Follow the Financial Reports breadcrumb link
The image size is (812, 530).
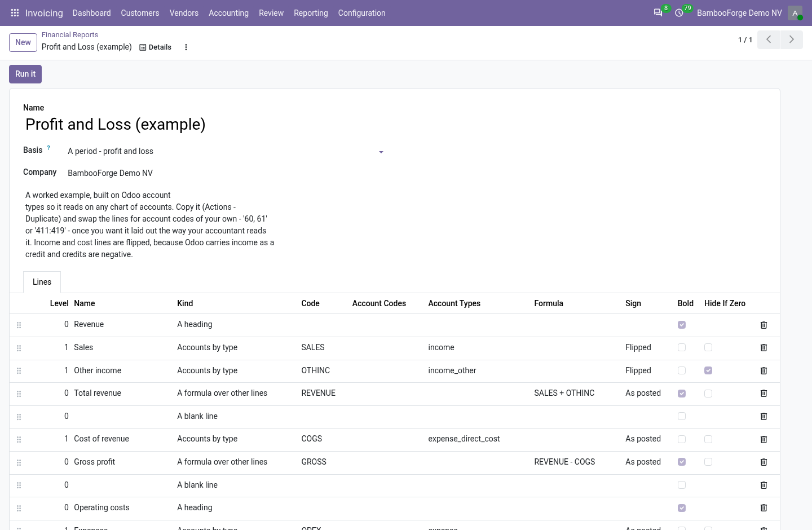pos(70,35)
